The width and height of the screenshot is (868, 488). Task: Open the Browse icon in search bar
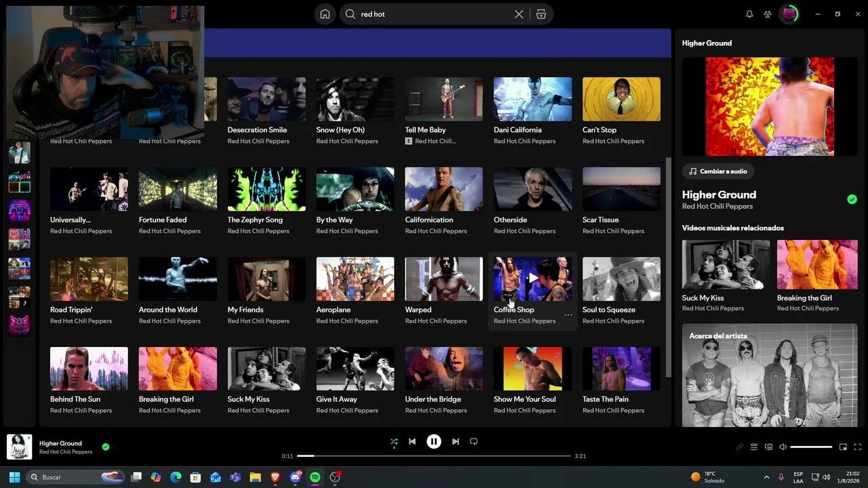540,14
